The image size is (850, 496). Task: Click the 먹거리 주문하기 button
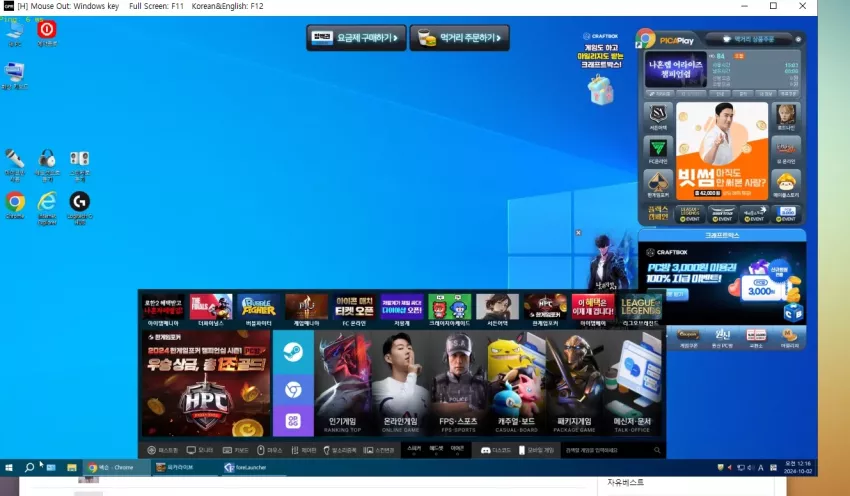[x=460, y=38]
